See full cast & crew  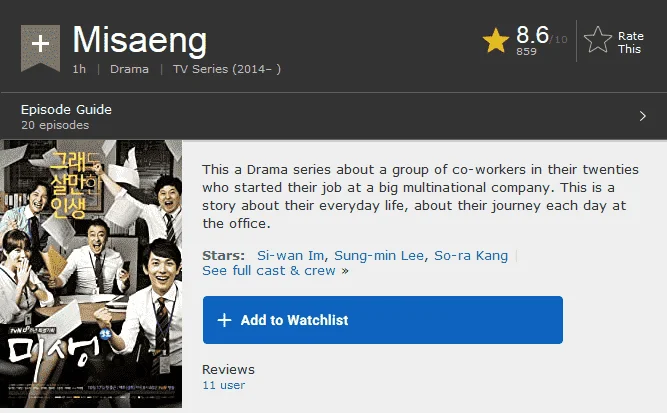275,271
